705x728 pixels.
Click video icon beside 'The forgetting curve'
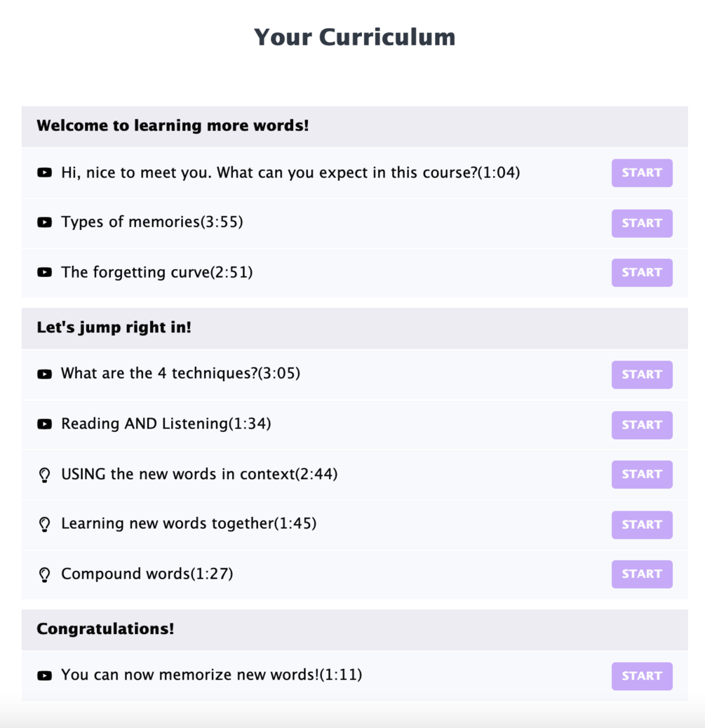44,272
